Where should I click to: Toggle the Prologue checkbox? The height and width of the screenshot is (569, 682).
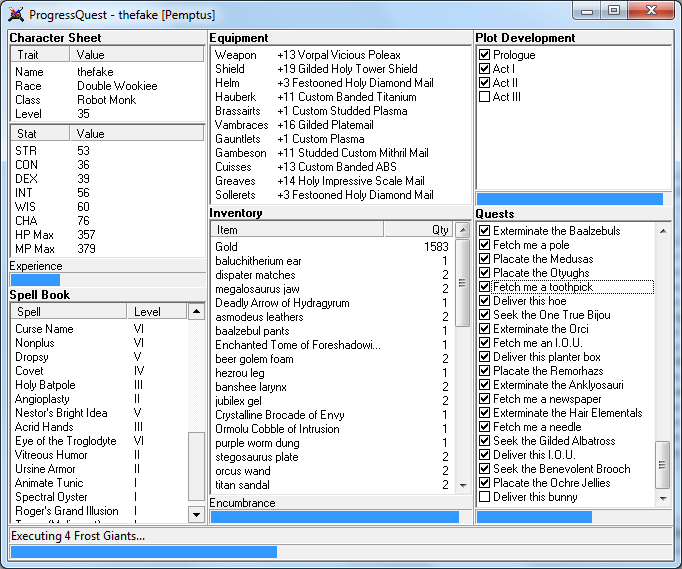[484, 55]
